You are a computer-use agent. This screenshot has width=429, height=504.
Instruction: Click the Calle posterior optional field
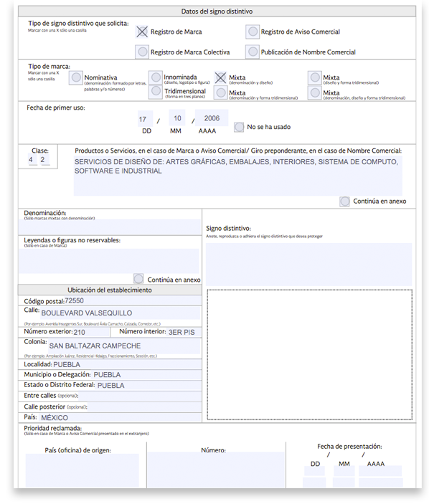tap(144, 407)
